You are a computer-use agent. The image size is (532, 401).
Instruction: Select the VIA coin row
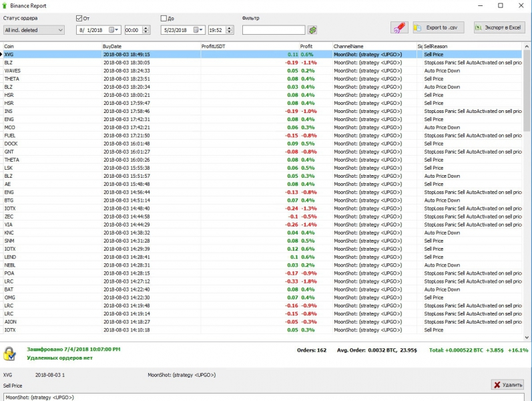point(262,225)
